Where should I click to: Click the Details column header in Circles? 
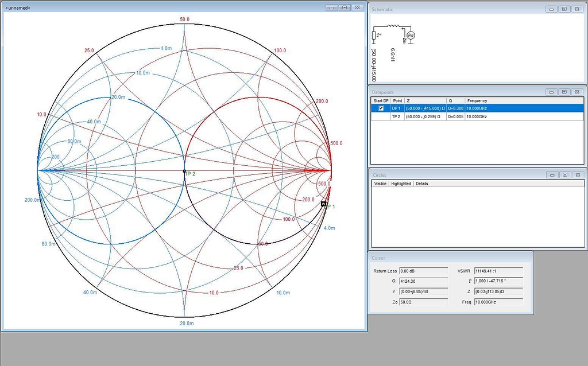tap(422, 184)
